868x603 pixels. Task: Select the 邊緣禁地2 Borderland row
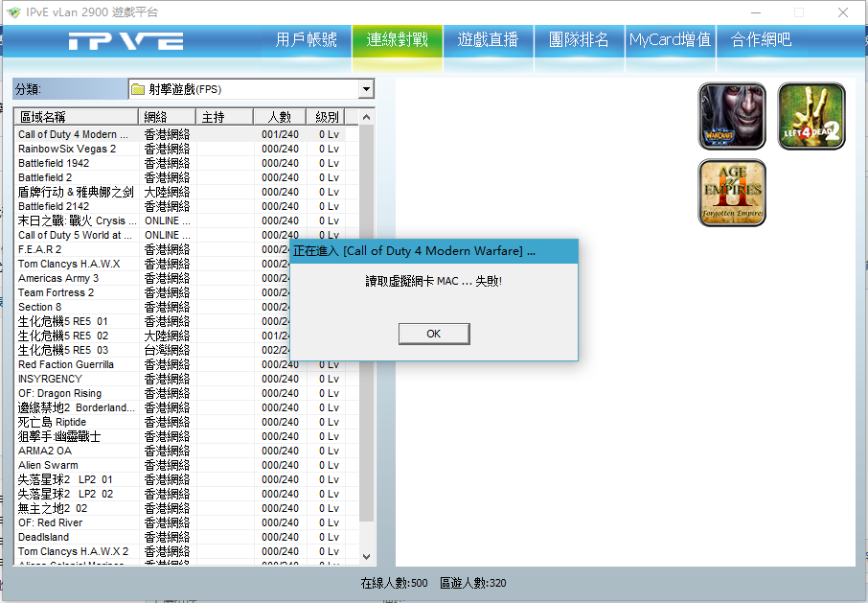[x=186, y=408]
